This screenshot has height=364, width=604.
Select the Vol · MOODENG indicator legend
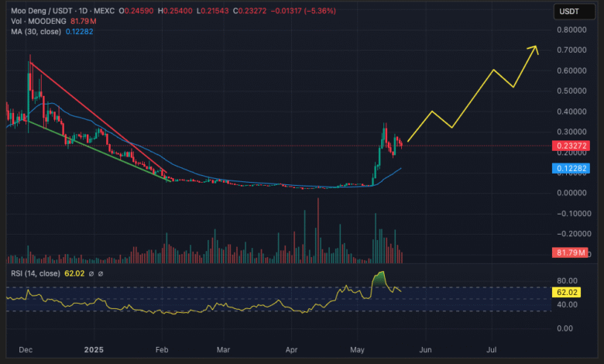click(39, 21)
